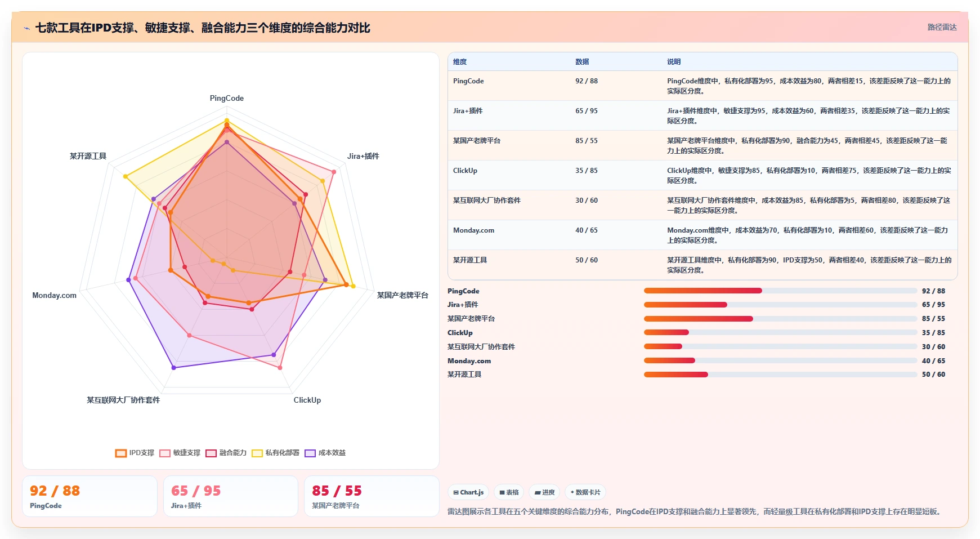980x539 pixels.
Task: Click pink data point on Jira+插件 axis
Action: [x=334, y=172]
